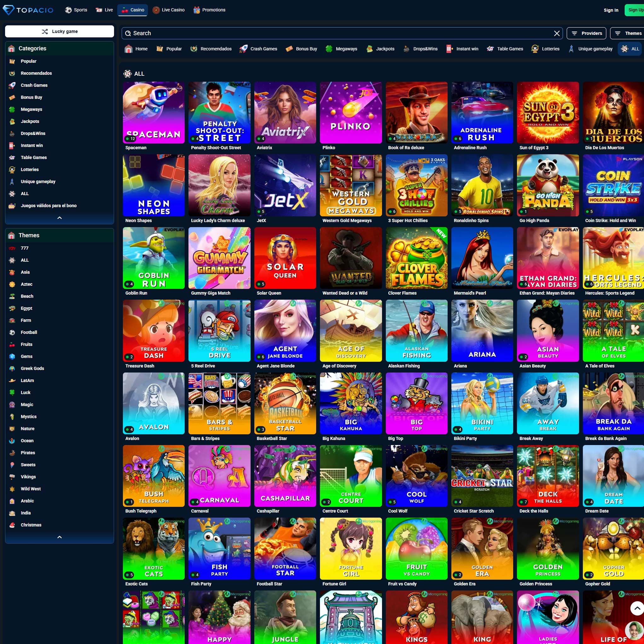Open the Spaceman game thumbnail
Viewport: 644px width, 644px height.
click(x=154, y=113)
